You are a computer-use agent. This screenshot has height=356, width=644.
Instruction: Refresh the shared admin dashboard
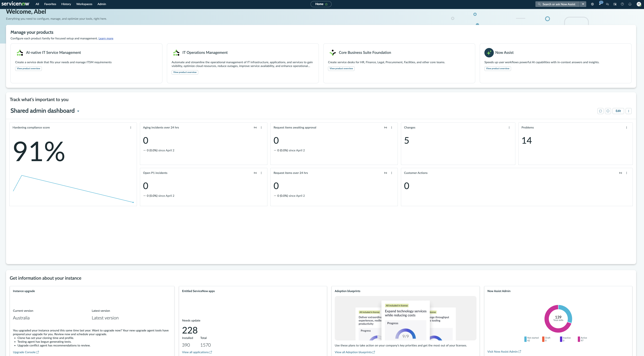point(600,111)
